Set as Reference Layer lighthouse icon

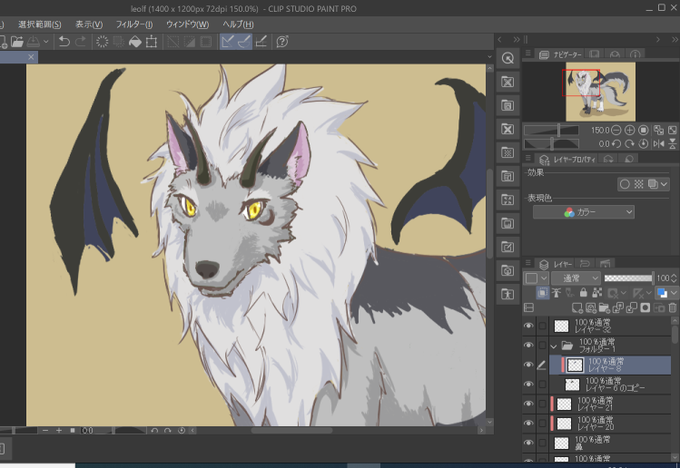556,293
